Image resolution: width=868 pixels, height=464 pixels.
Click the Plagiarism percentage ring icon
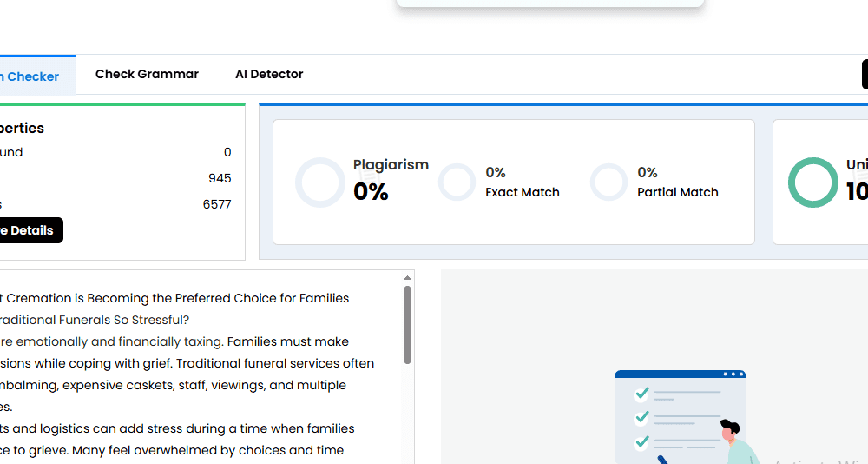pyautogui.click(x=320, y=182)
